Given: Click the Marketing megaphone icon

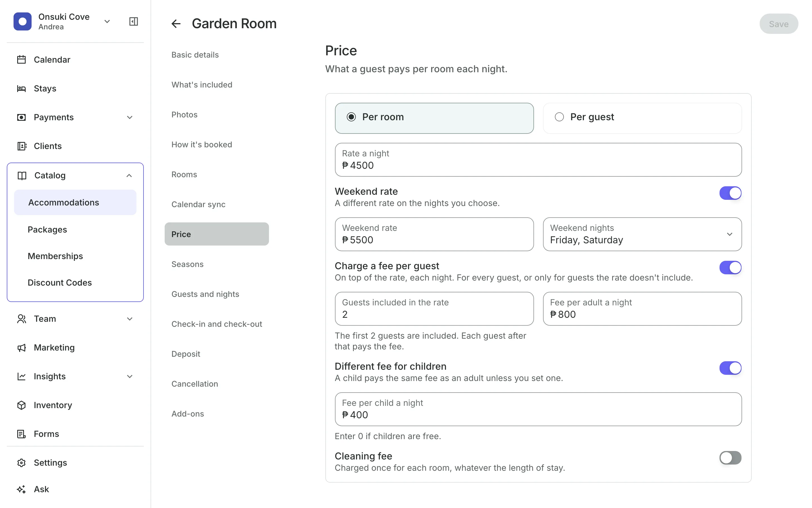Looking at the screenshot, I should point(21,348).
